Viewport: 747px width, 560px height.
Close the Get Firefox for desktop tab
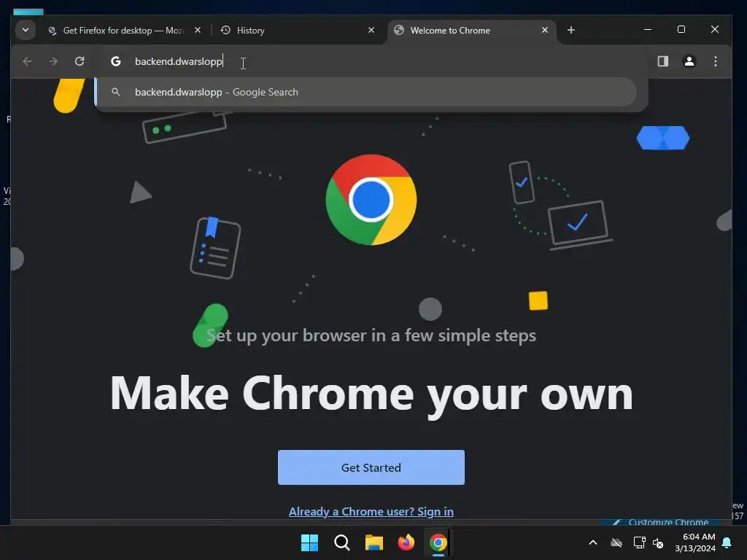tap(198, 30)
